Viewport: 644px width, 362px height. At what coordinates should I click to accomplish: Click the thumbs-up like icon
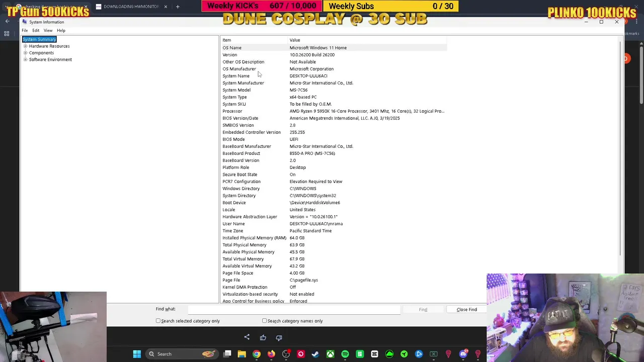coord(263,337)
